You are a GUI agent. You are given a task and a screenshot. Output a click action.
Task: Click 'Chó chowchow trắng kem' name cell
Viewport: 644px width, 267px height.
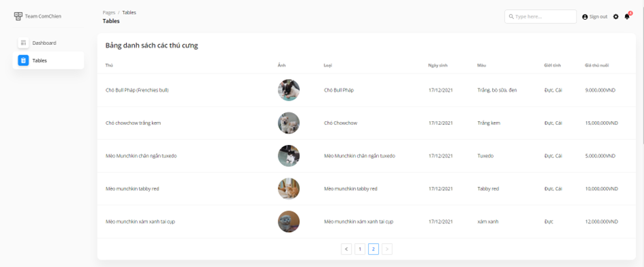[x=133, y=123]
